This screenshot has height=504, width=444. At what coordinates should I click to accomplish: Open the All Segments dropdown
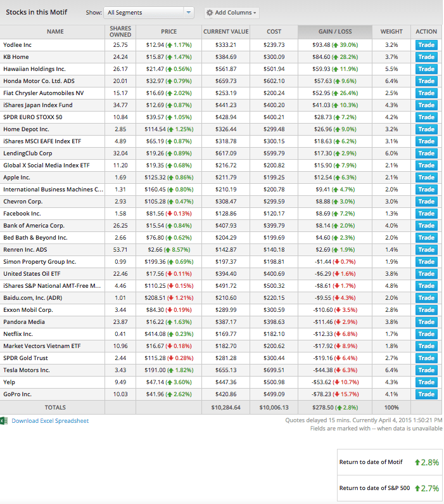149,13
